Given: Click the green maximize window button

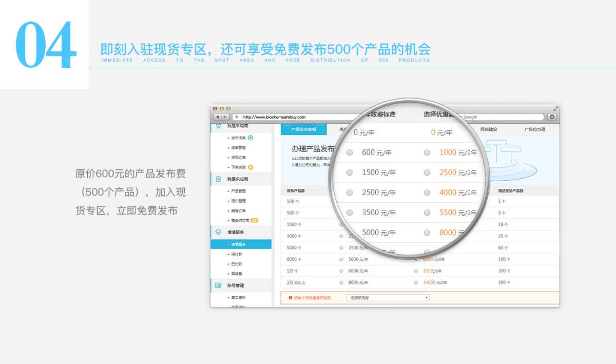Looking at the screenshot, I should click(228, 109).
